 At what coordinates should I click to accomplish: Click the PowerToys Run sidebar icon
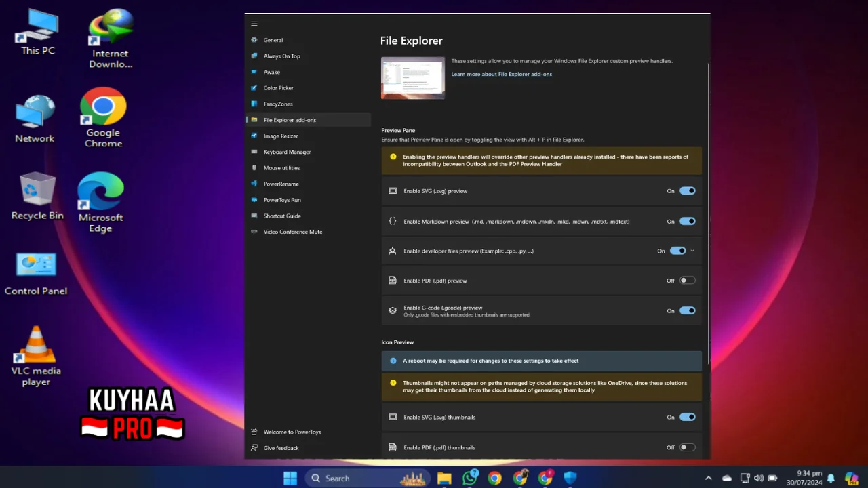click(x=254, y=200)
